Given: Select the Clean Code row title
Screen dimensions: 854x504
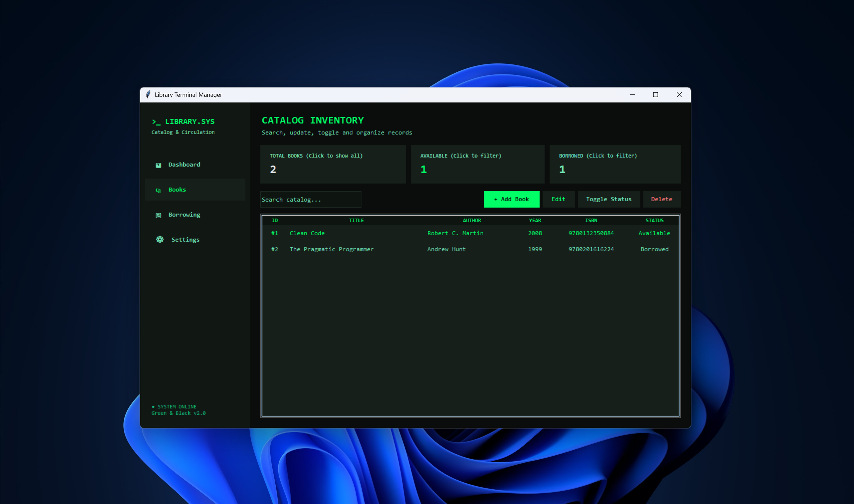Looking at the screenshot, I should click(307, 233).
